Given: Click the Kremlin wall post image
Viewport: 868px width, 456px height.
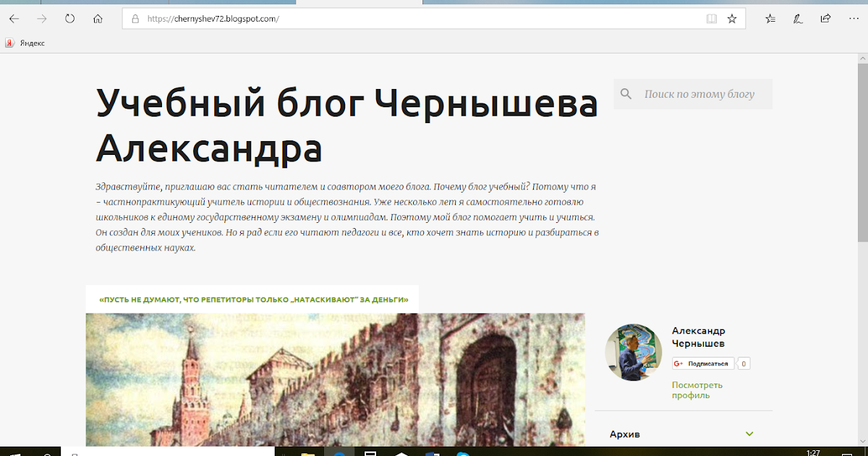Looking at the screenshot, I should (336, 380).
